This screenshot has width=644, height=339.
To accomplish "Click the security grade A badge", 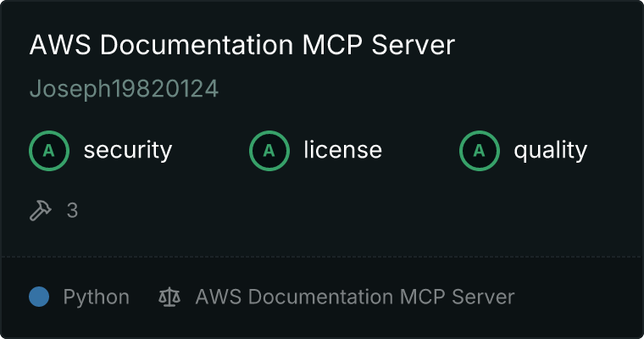I will point(49,151).
